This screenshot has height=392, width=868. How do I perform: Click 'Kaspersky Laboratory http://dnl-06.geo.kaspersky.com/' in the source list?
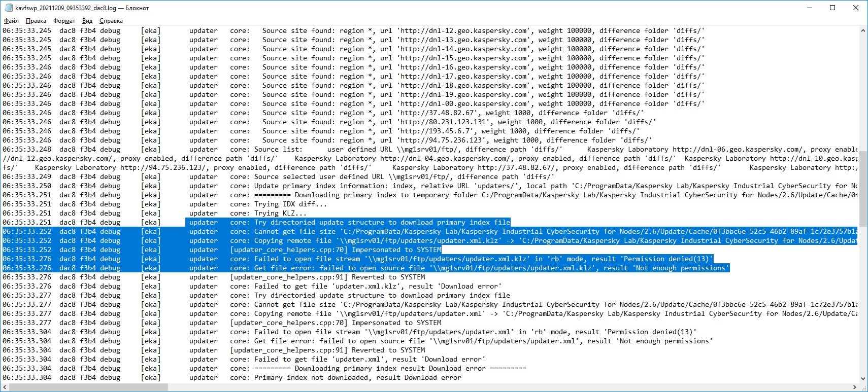pos(695,150)
